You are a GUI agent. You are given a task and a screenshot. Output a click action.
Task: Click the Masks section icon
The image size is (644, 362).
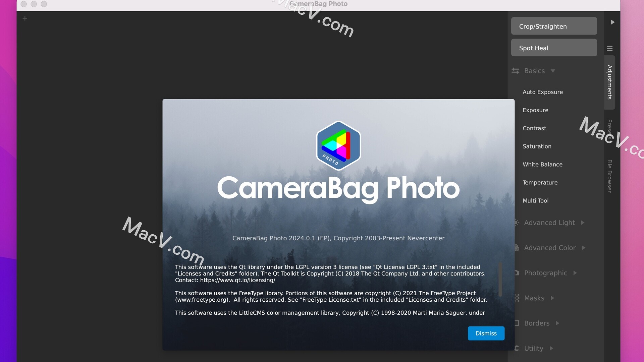pos(517,298)
